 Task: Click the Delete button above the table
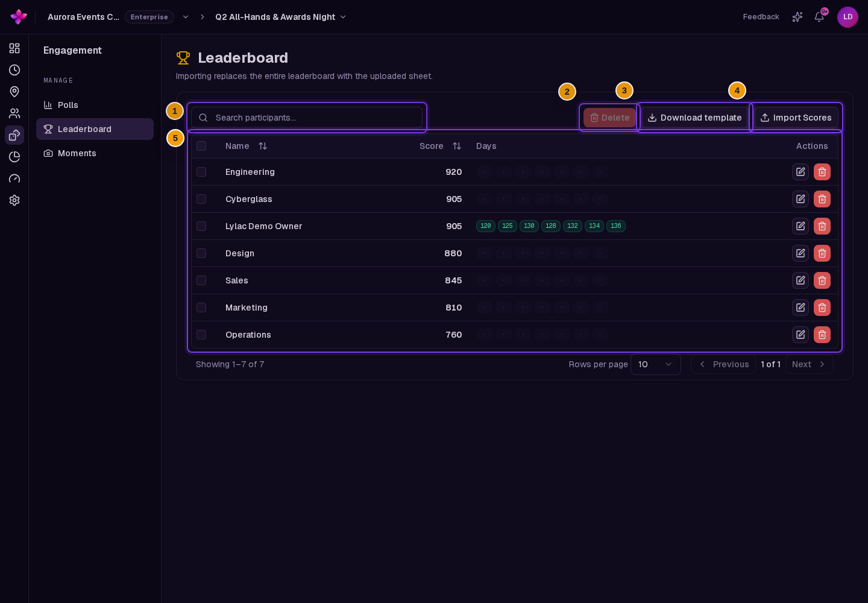point(609,118)
